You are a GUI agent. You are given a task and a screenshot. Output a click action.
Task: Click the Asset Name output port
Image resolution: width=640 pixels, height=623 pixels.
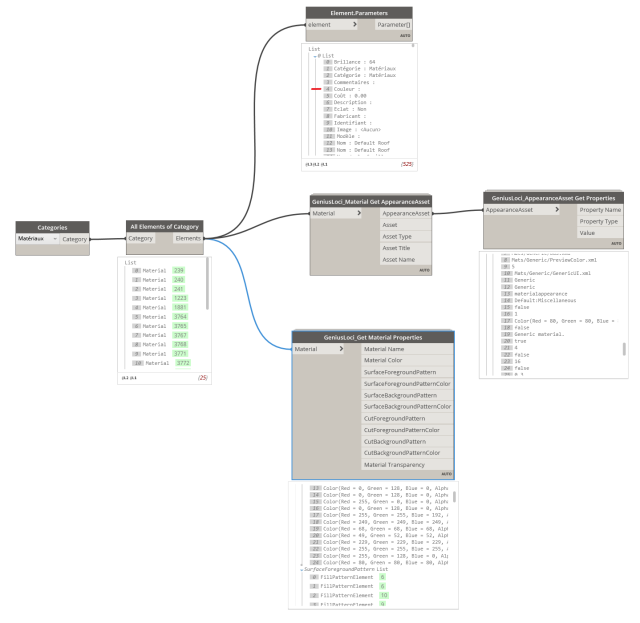coord(406,260)
